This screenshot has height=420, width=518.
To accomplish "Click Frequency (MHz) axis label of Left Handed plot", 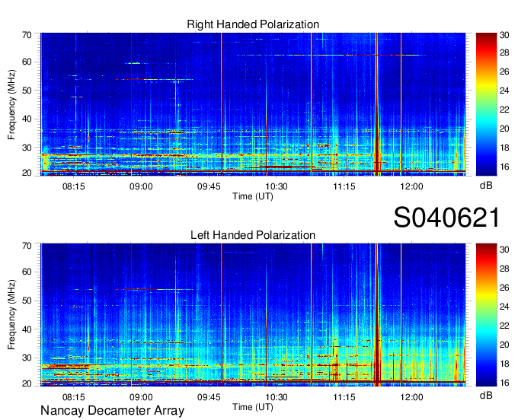I will coord(11,315).
